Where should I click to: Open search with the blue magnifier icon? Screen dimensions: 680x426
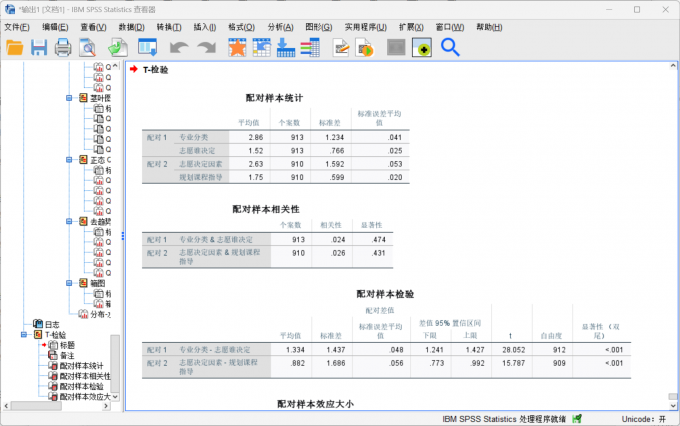pyautogui.click(x=450, y=47)
